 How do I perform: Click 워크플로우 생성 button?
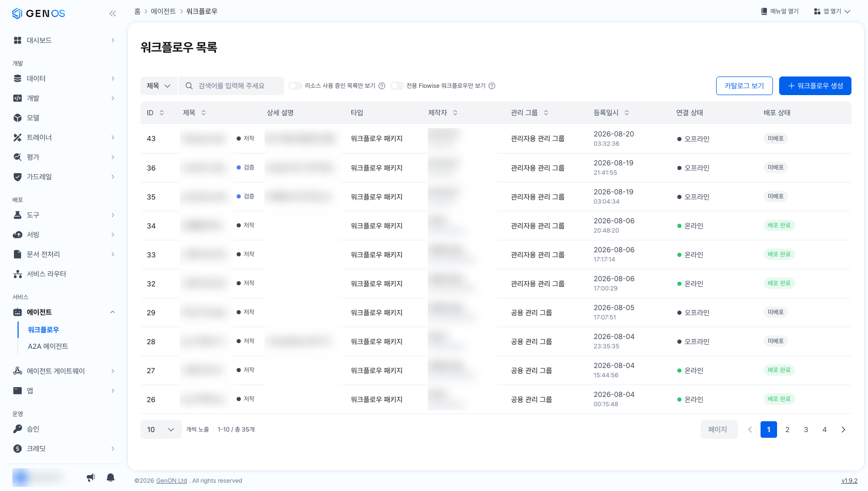815,86
